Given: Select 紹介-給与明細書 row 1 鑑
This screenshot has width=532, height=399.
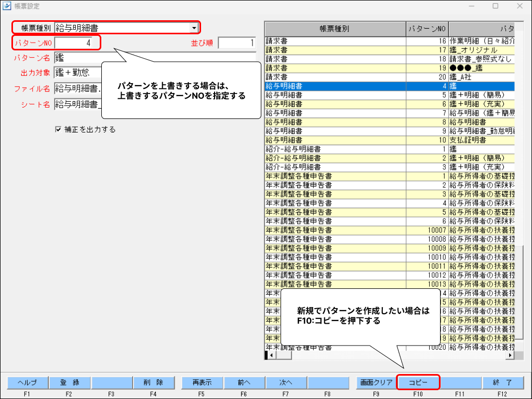Looking at the screenshot, I should point(390,149).
